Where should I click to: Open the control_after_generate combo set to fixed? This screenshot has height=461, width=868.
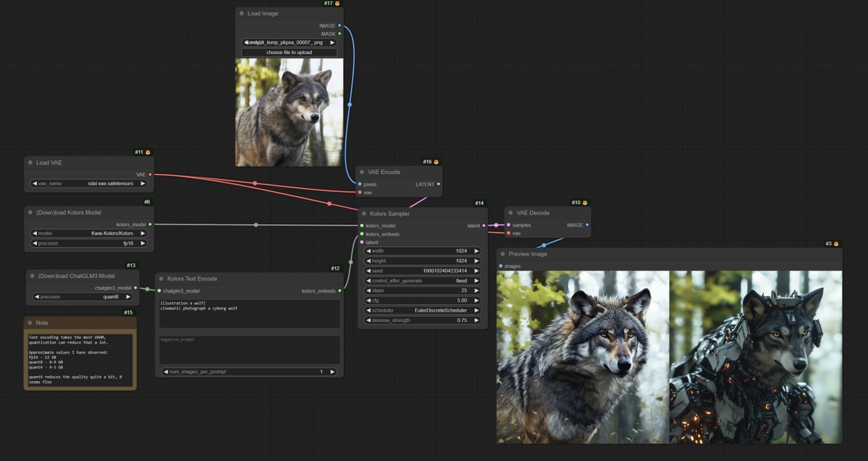pos(422,281)
